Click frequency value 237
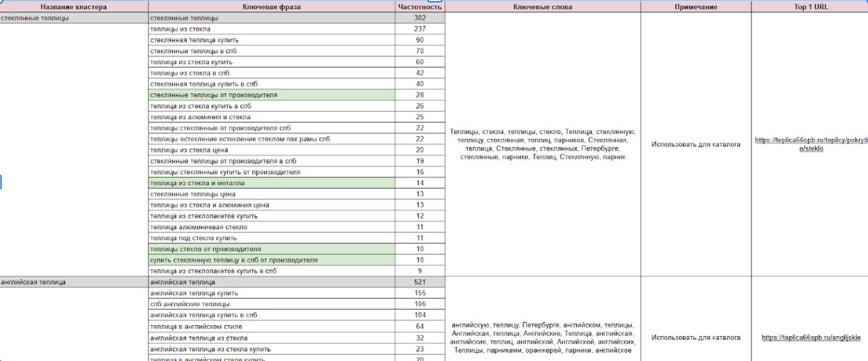The width and height of the screenshot is (868, 361). pos(420,29)
